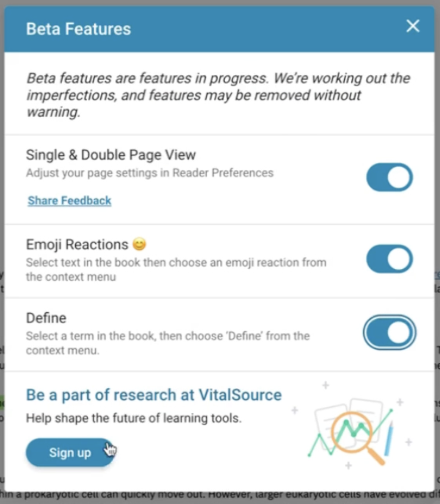This screenshot has width=440, height=504.
Task: Select the italic beta features disclaimer text
Action: click(218, 95)
